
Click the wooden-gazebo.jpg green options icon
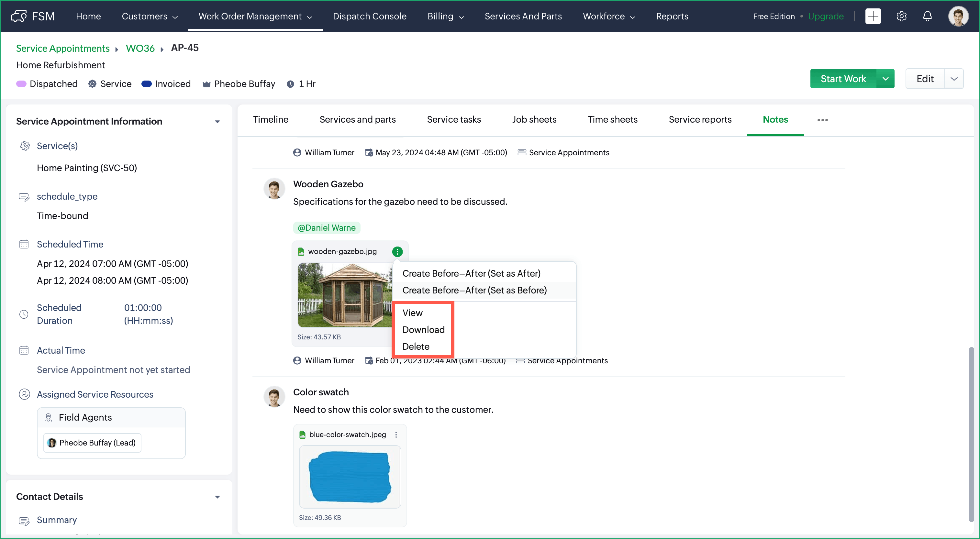[x=397, y=251]
